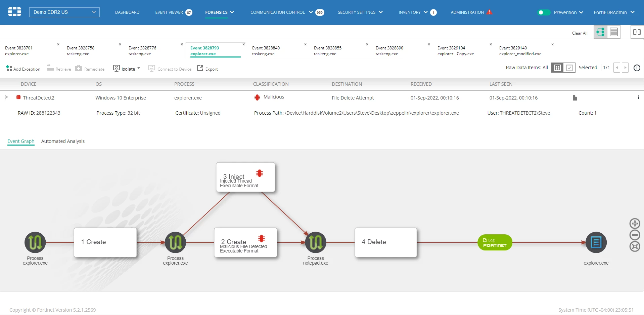Image resolution: width=644 pixels, height=315 pixels.
Task: Open the row three-dot options menu
Action: click(x=638, y=97)
